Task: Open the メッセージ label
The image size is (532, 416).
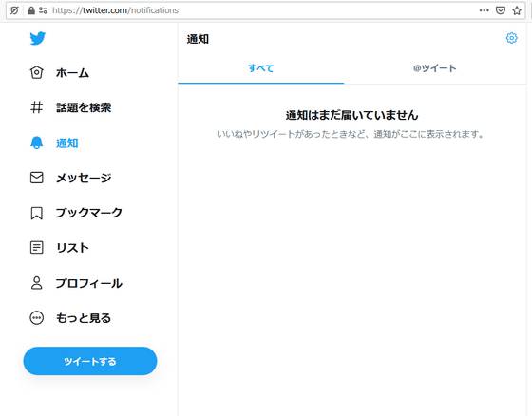Action: tap(84, 178)
